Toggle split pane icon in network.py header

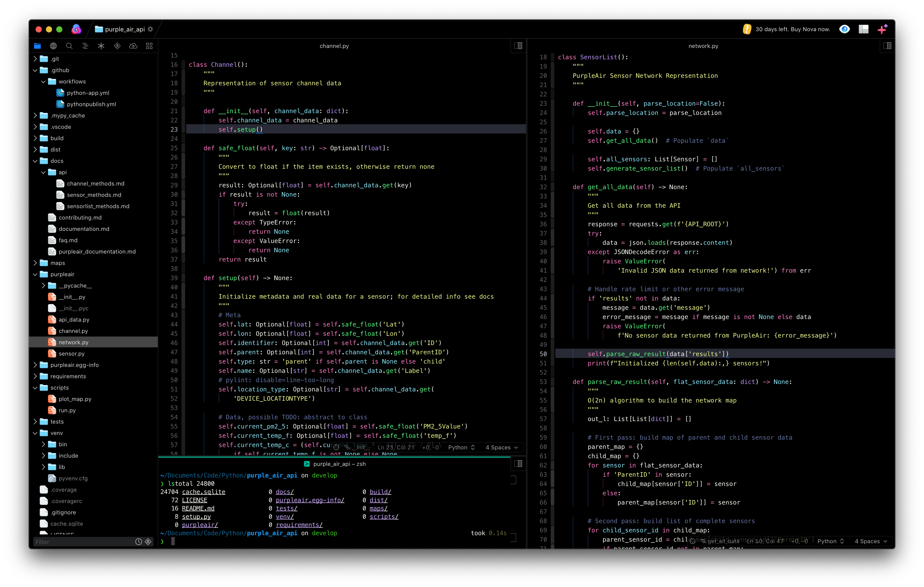(x=887, y=46)
